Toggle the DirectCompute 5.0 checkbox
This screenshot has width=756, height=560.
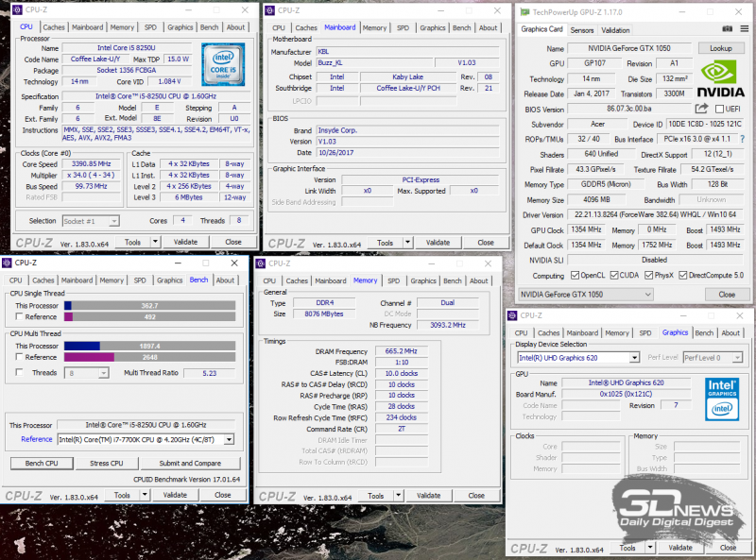pyautogui.click(x=682, y=275)
